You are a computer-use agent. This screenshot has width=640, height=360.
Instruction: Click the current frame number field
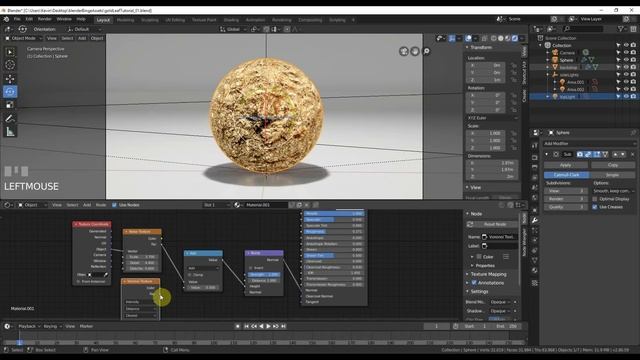pos(436,326)
